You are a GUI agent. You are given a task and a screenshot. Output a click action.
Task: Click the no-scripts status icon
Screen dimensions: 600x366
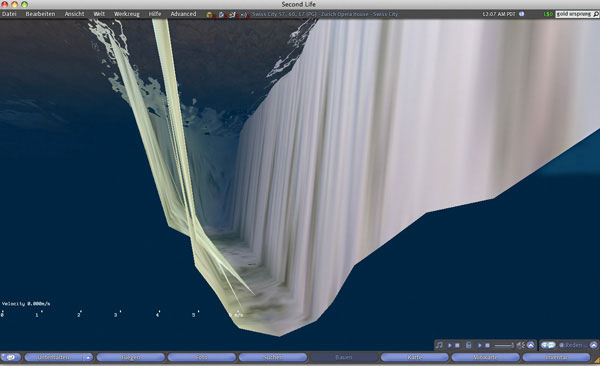click(222, 15)
